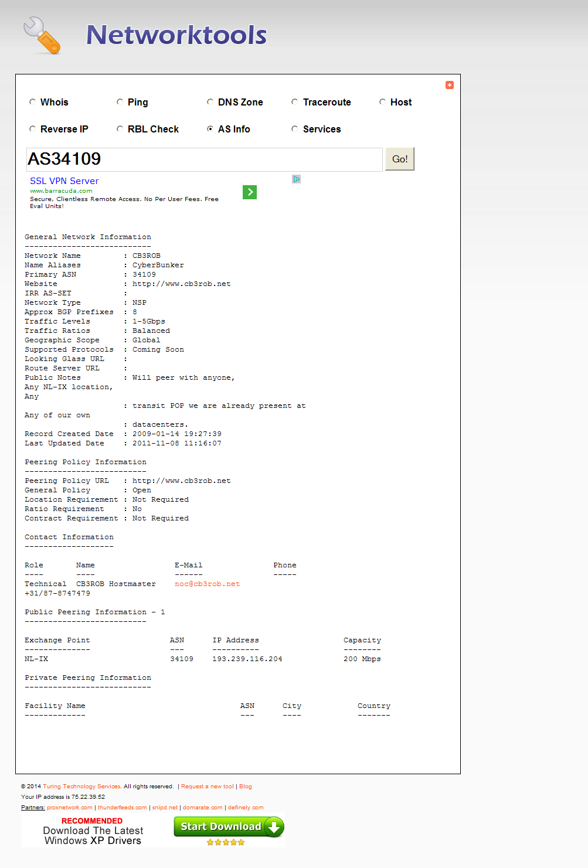Screen dimensions: 588x868
Task: Open the definely.com partner link
Action: 246,808
